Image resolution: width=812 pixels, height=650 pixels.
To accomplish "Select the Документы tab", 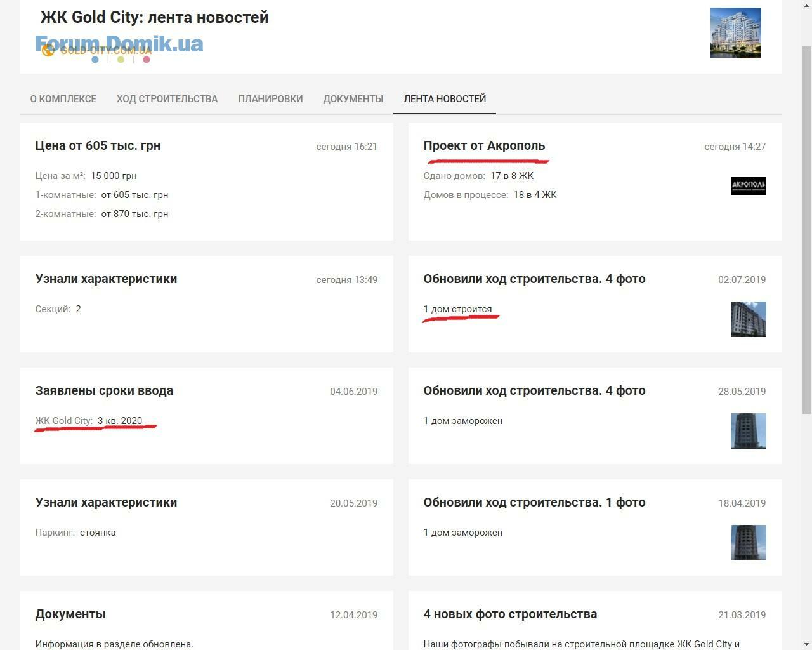I will 353,99.
